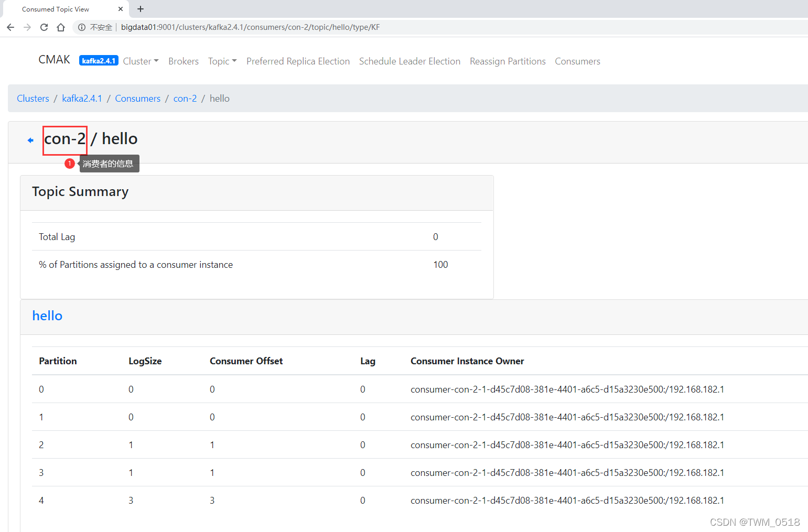Open Reassign Partitions

point(508,61)
